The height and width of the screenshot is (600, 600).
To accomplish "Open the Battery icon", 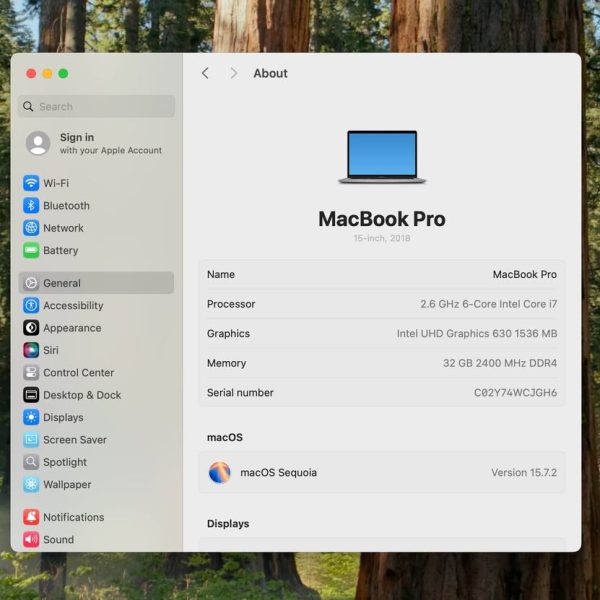I will [x=31, y=250].
